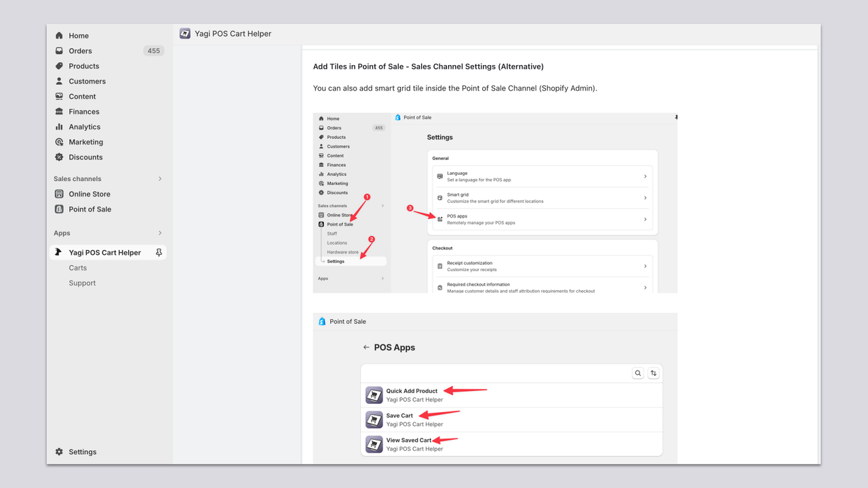The width and height of the screenshot is (868, 488).
Task: Click the Yagi app icon in header
Action: click(x=185, y=33)
